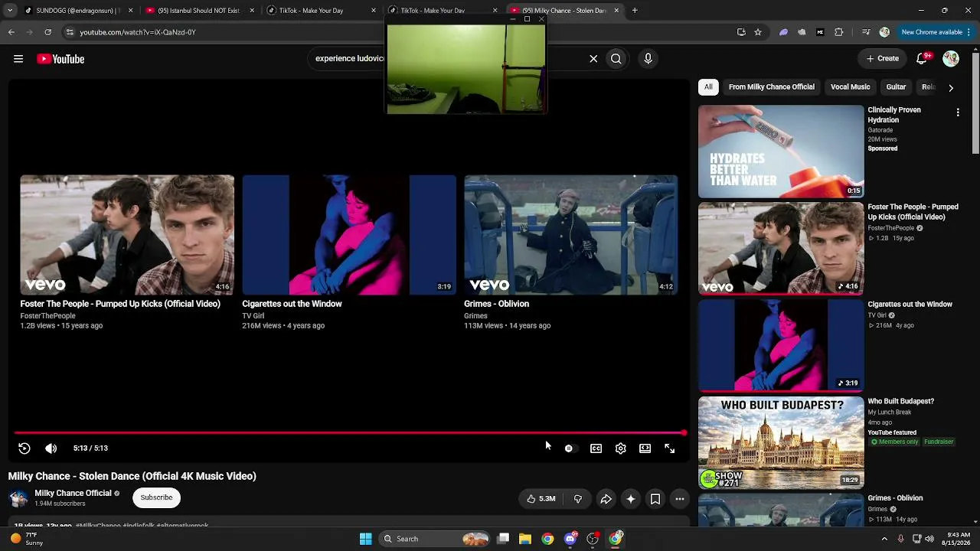Click the sparkle Ask button
Viewport: 980px width, 551px height.
631,499
